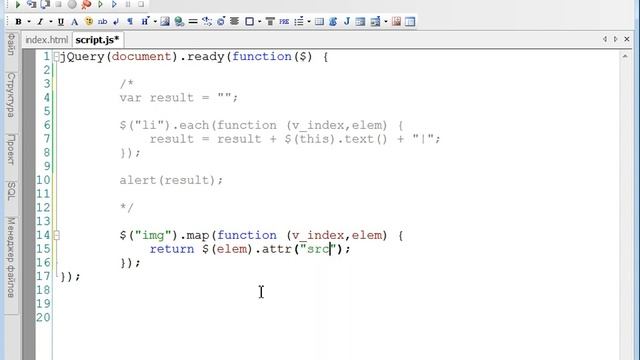Insert paragraph with pilcrow icon
Viewport: 640px width, 360px height.
tap(130, 22)
